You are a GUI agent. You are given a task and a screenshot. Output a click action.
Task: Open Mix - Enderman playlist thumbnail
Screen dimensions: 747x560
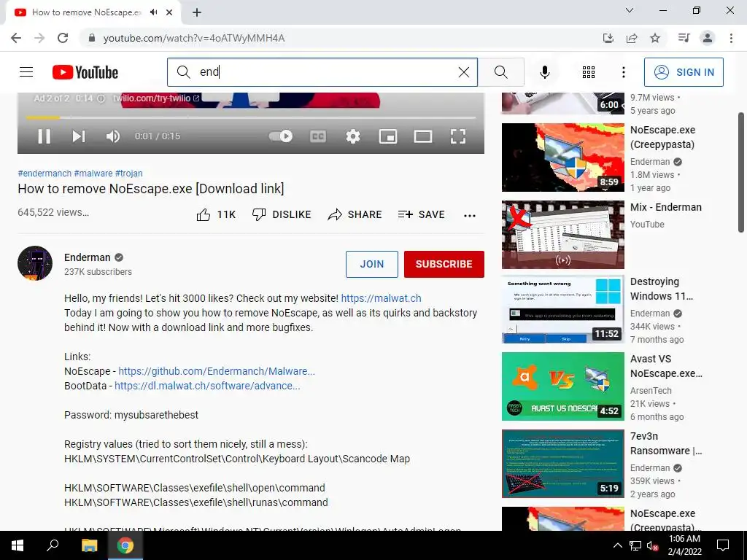coord(562,234)
